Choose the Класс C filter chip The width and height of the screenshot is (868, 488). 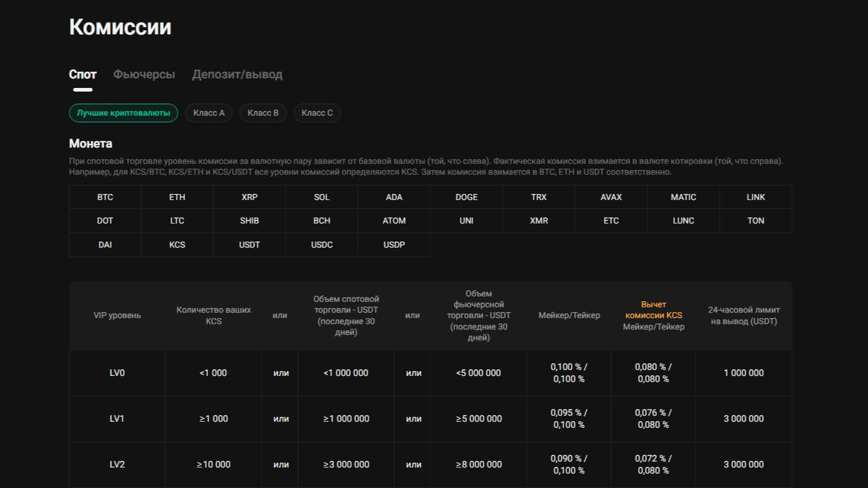[317, 113]
